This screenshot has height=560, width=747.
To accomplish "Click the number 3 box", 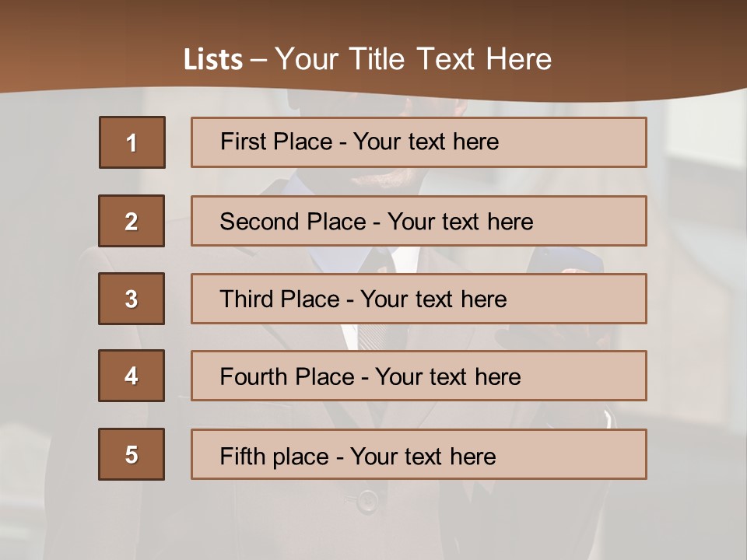I will [132, 299].
